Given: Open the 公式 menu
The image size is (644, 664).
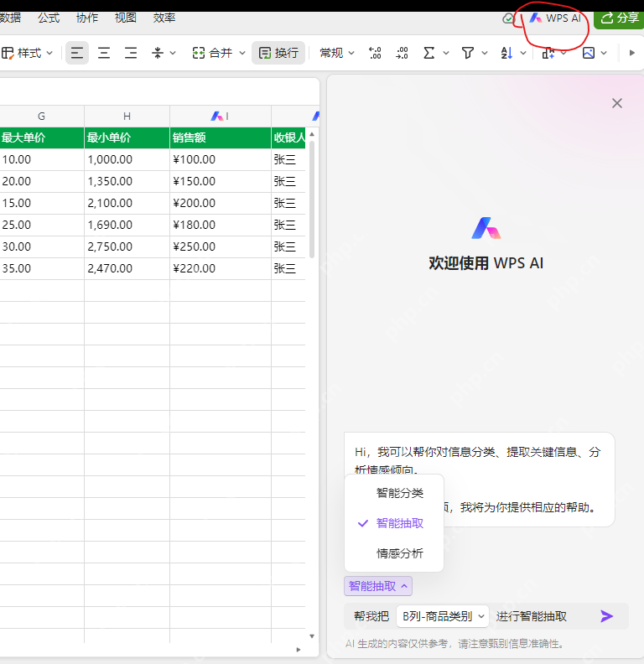Looking at the screenshot, I should (49, 18).
